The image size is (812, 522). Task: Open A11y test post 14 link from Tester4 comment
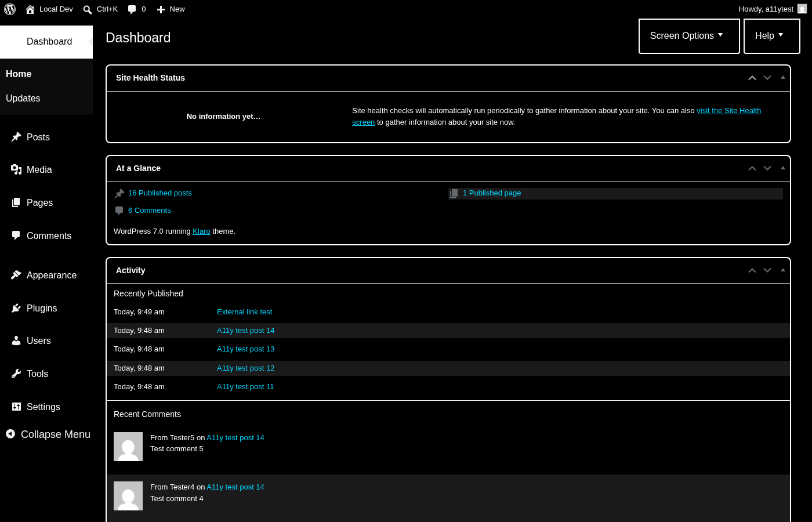tap(235, 487)
